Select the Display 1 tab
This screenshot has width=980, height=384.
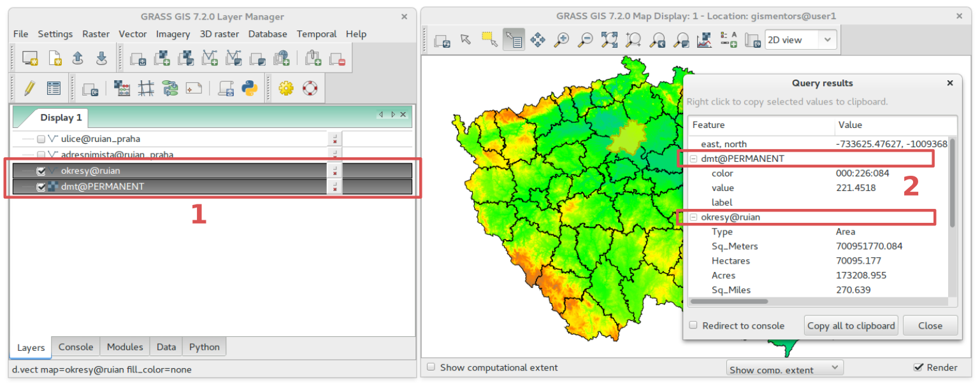(x=61, y=118)
